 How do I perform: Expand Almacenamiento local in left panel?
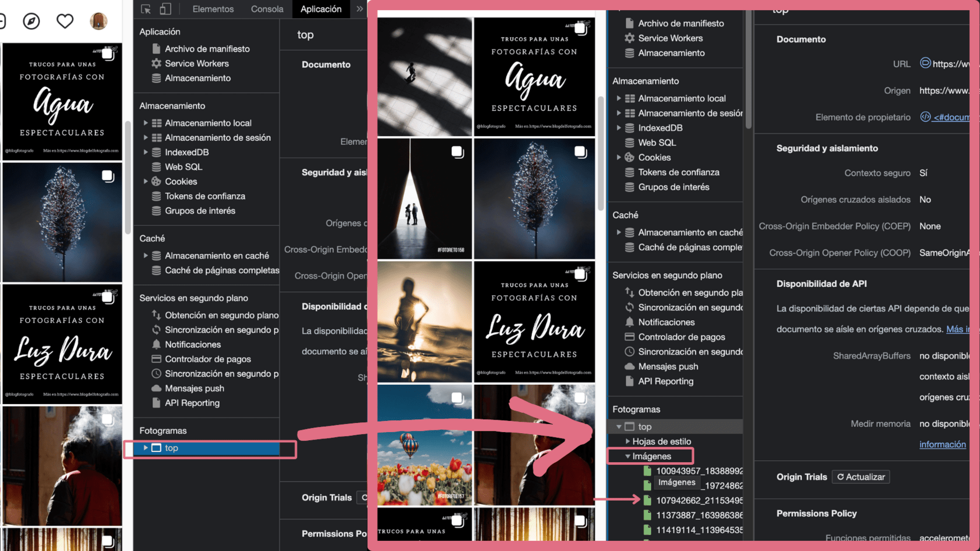(x=146, y=123)
